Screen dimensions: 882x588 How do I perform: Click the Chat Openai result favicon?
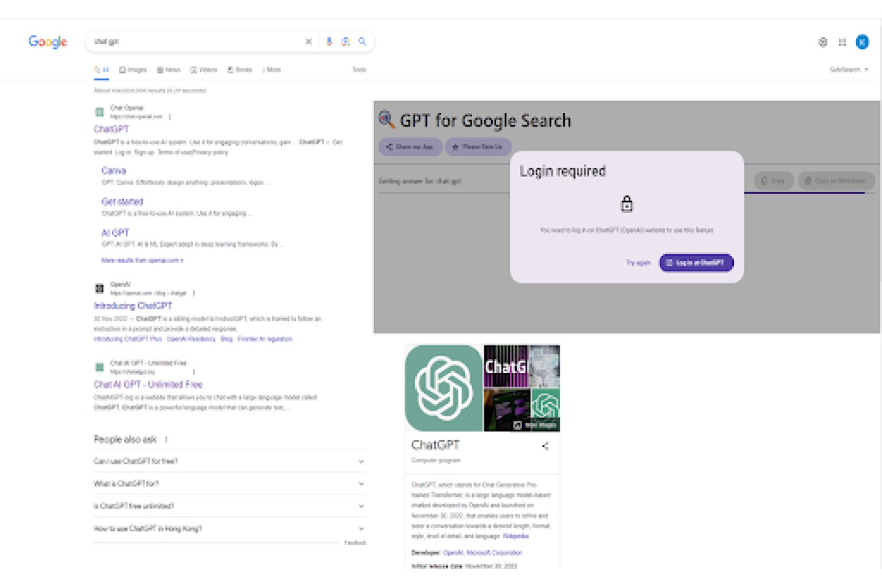pyautogui.click(x=99, y=112)
